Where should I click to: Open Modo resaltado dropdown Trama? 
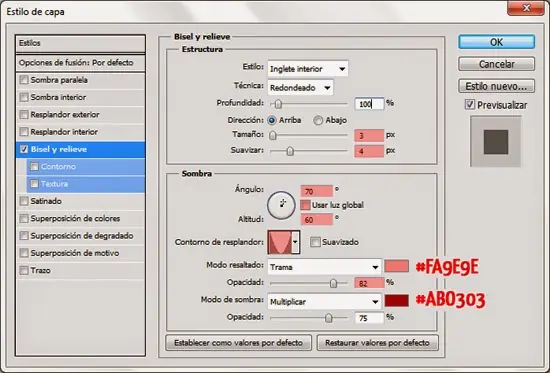pos(324,267)
